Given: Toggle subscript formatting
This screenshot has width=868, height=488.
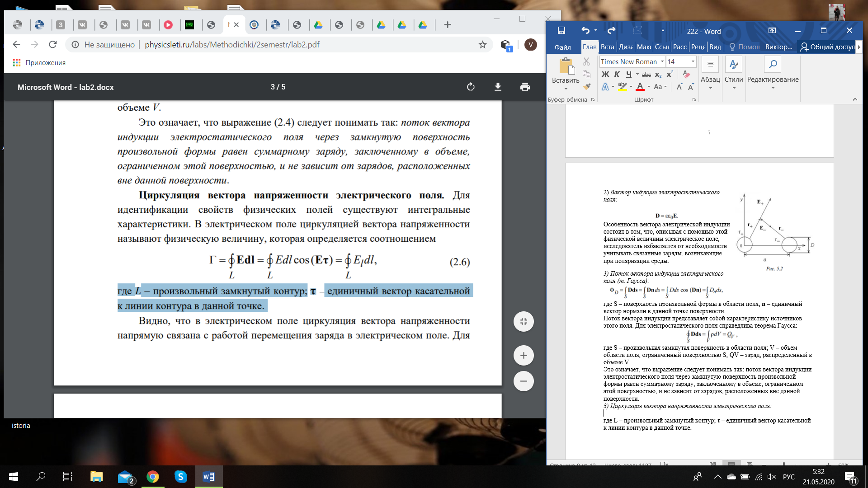Looking at the screenshot, I should [x=658, y=74].
